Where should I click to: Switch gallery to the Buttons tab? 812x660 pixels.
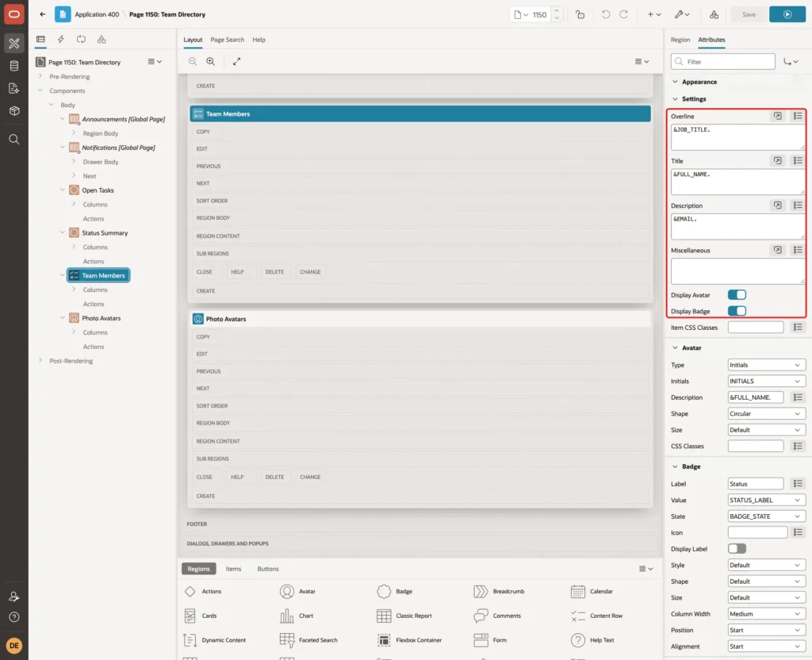(x=268, y=569)
